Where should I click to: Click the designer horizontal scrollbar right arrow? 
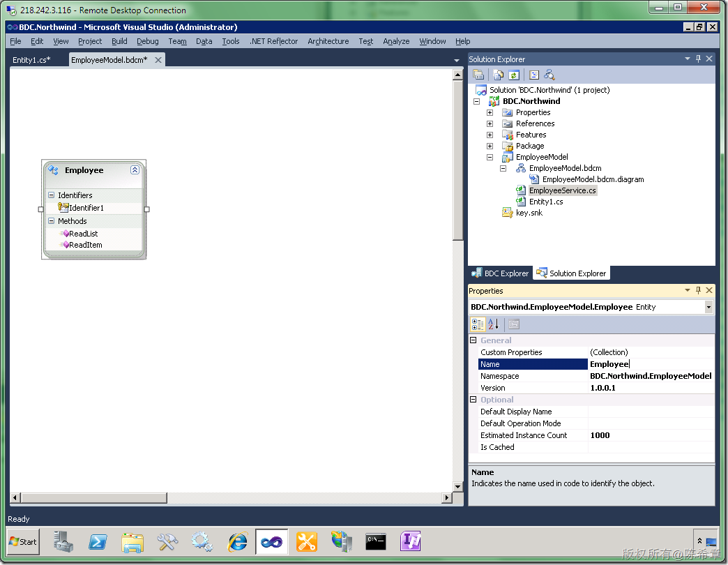447,497
